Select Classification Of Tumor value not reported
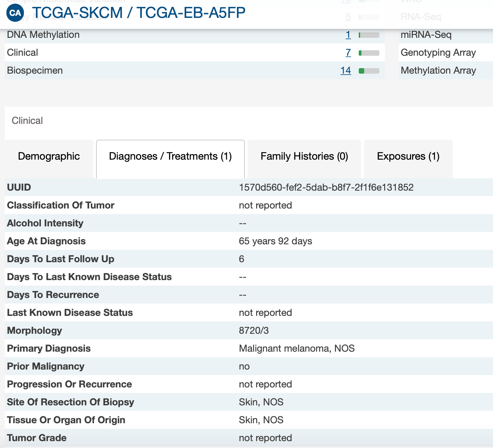This screenshot has width=493, height=448. pos(265,205)
